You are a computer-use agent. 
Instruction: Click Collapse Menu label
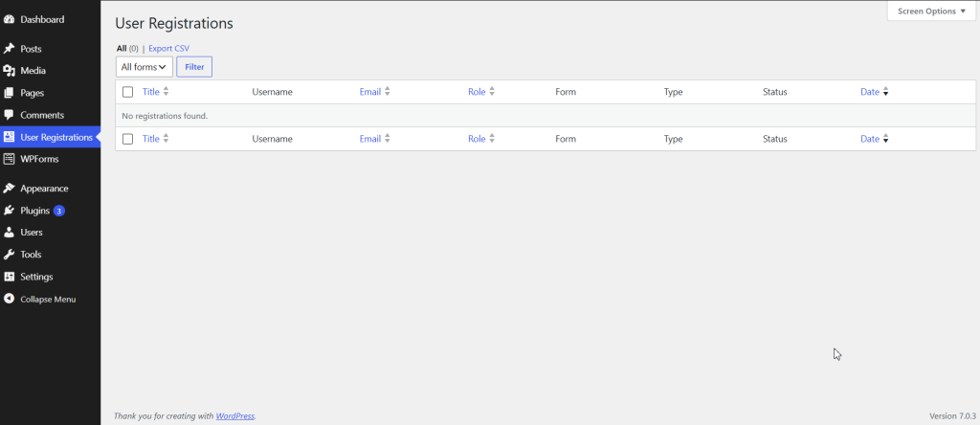pyautogui.click(x=48, y=300)
